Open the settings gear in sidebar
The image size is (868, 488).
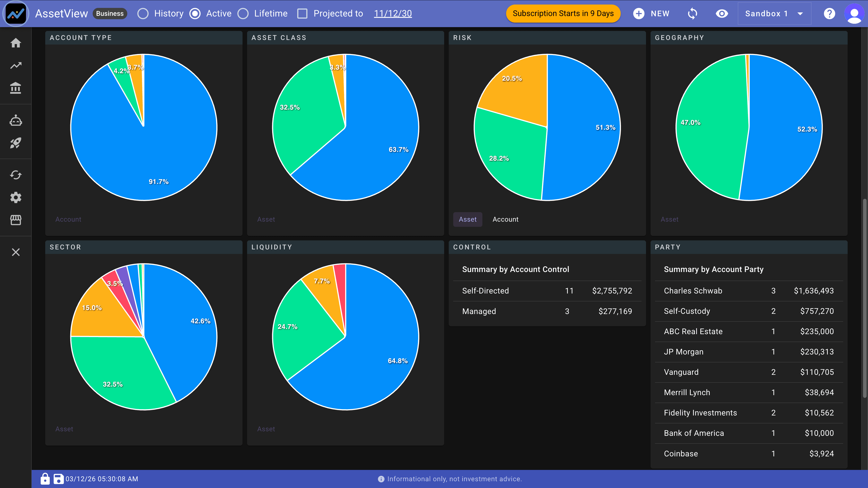tap(16, 197)
